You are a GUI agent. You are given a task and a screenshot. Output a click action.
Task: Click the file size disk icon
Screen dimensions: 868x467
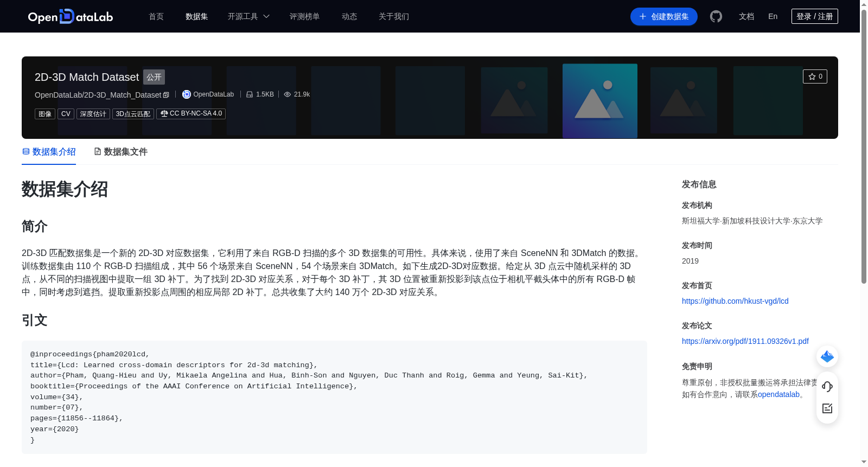[250, 94]
